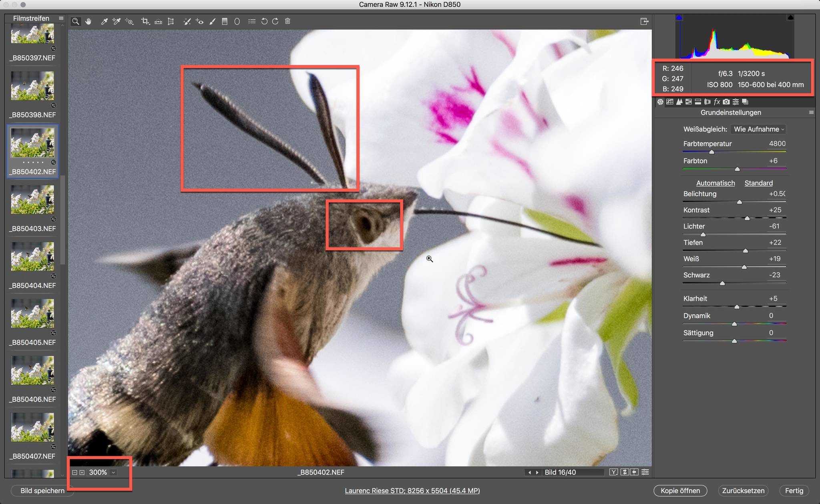Toggle highlight clipping warning in histogram
The height and width of the screenshot is (504, 820).
790,18
